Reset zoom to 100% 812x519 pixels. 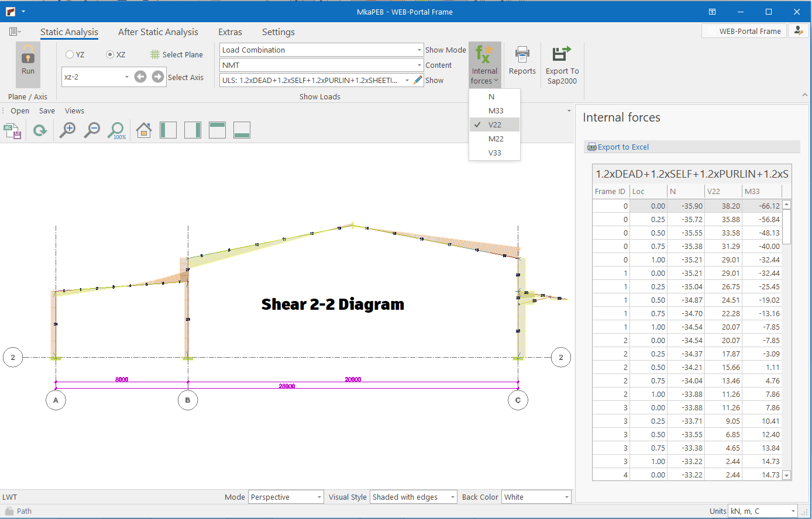coord(116,130)
